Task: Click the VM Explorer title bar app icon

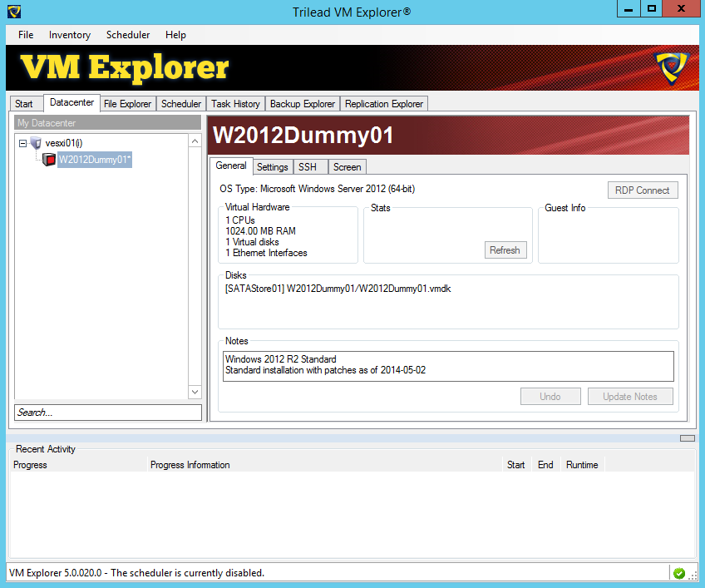Action: (x=14, y=12)
